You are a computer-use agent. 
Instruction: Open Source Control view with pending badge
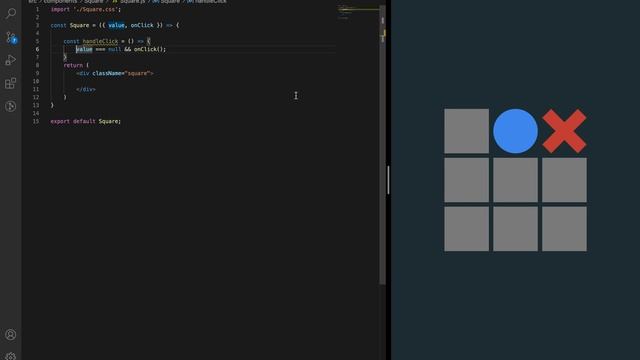click(x=11, y=38)
